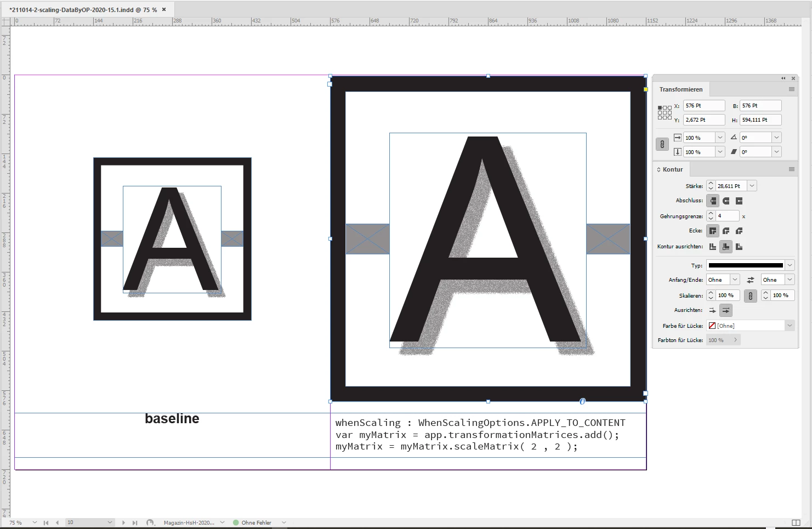The height and width of the screenshot is (529, 812).
Task: Swap the Anfang/Ende arrowheads
Action: coord(751,280)
